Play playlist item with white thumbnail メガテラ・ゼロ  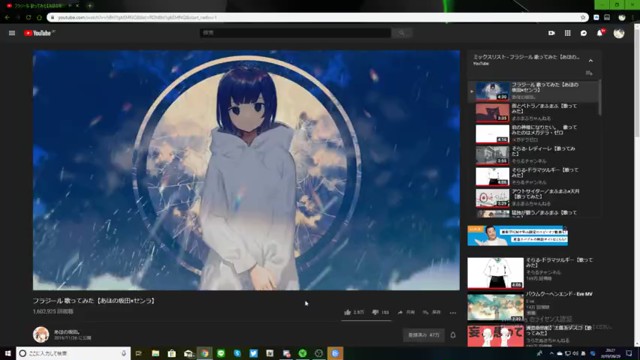pos(534,133)
